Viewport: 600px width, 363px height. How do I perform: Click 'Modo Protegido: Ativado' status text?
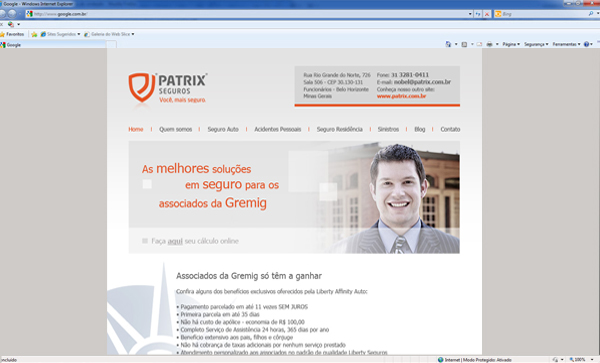click(487, 360)
